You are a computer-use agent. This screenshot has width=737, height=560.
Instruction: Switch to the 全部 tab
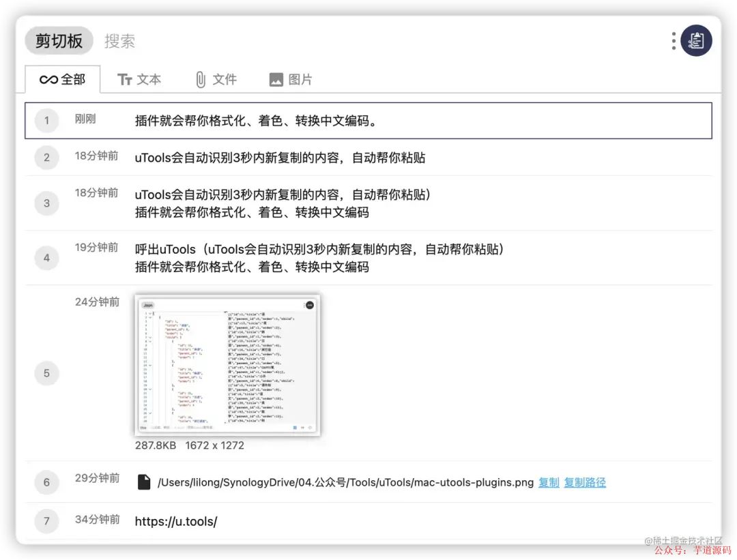[x=63, y=79]
